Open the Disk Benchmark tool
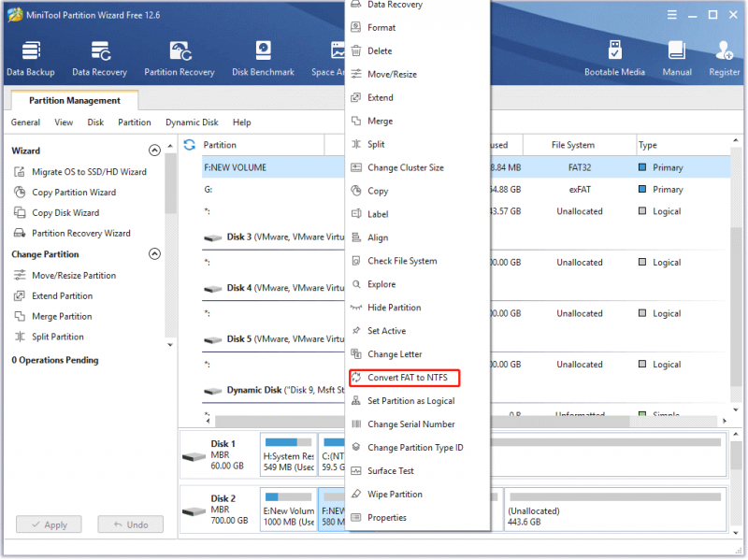748x560 pixels. (x=263, y=59)
